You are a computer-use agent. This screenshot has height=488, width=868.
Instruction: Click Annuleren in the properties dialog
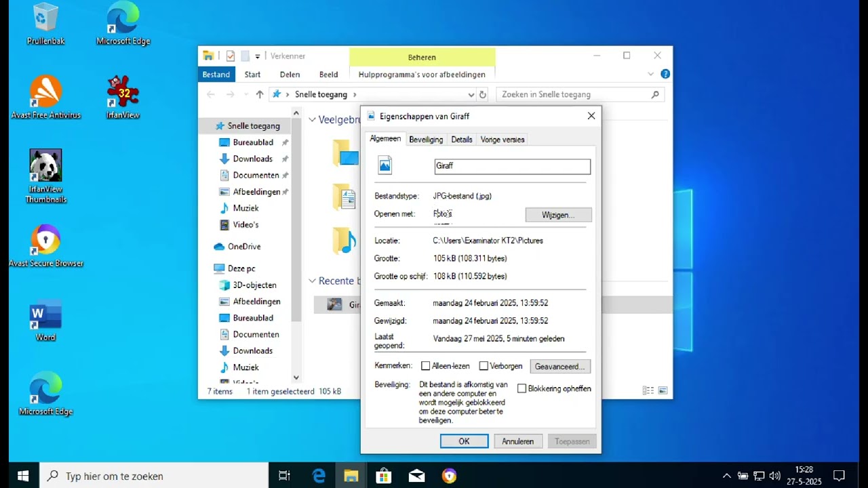coord(518,441)
